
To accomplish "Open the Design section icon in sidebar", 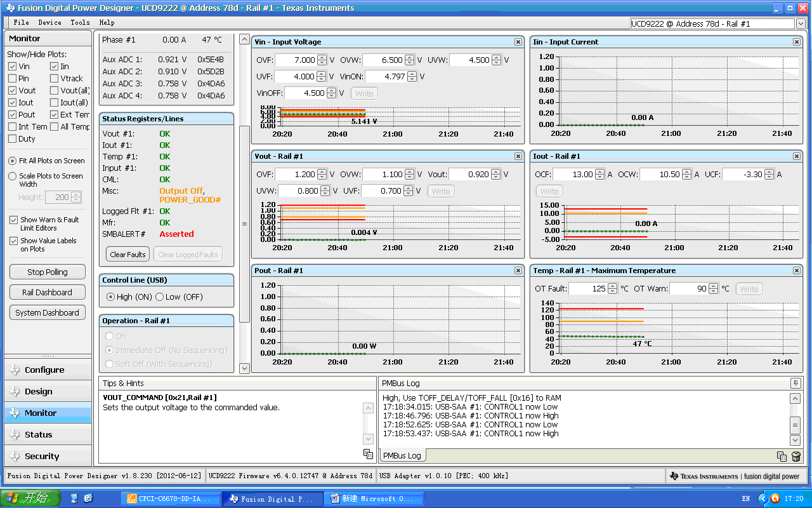I will pos(15,391).
